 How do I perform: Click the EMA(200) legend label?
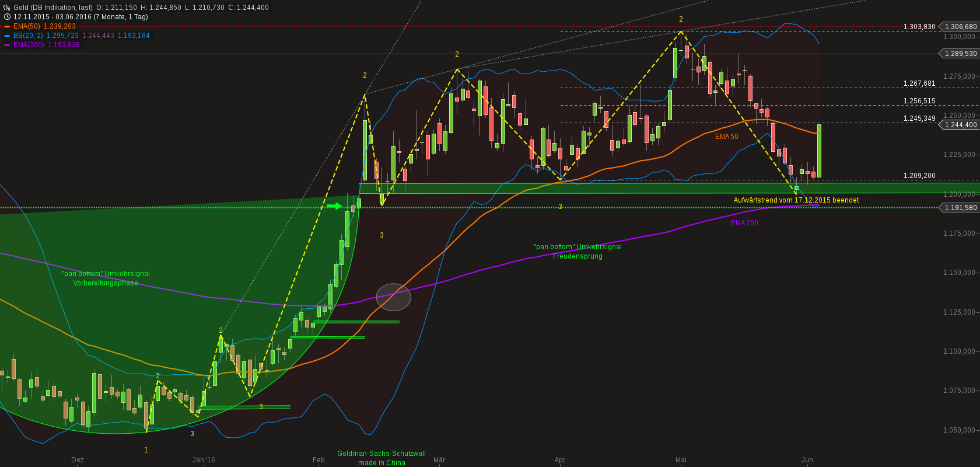(x=29, y=45)
